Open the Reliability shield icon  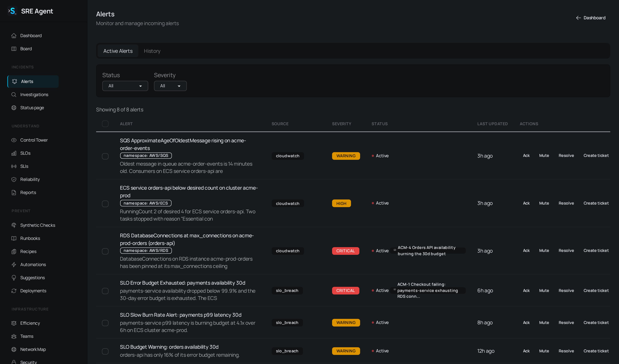[x=14, y=179]
